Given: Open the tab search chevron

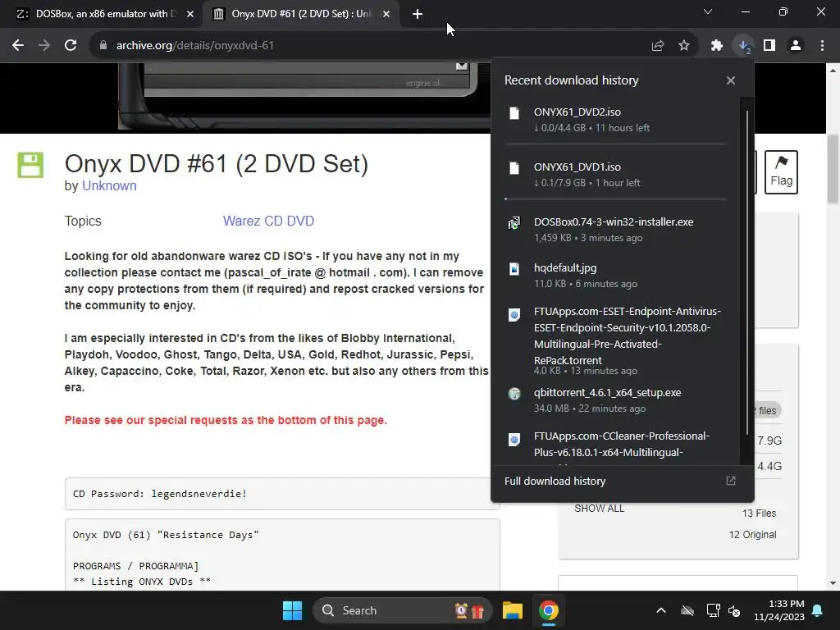Looking at the screenshot, I should pyautogui.click(x=708, y=11).
